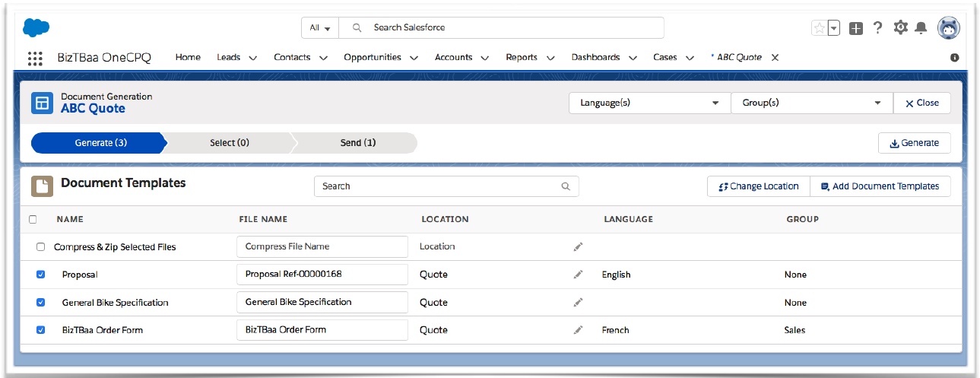Edit location for BizTBaa Order Form
980x378 pixels.
578,330
